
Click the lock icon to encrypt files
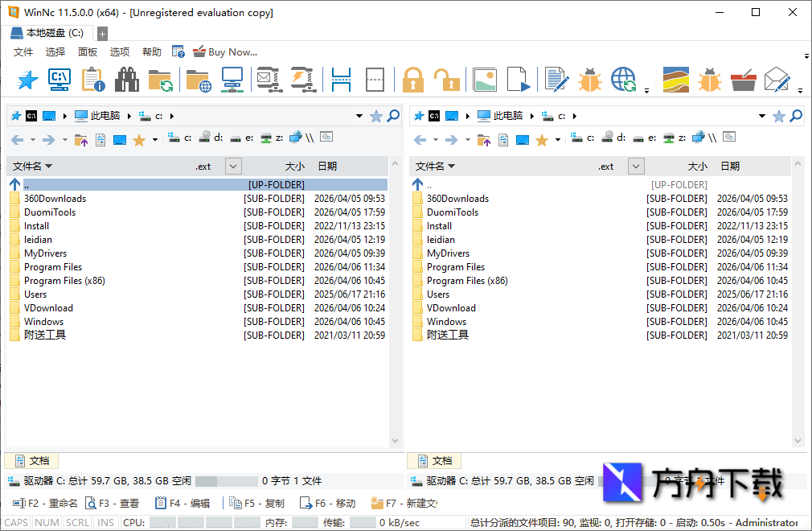pos(412,80)
